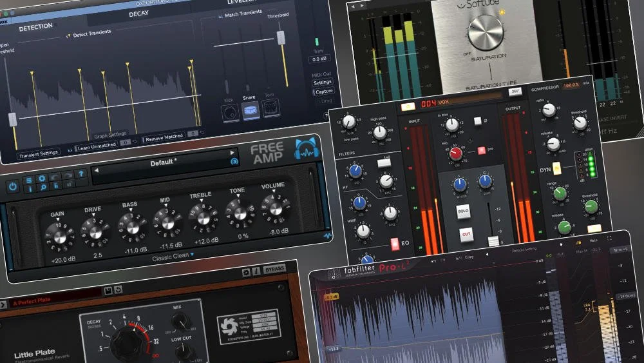Click the blue cat headphones logo

coord(307,149)
